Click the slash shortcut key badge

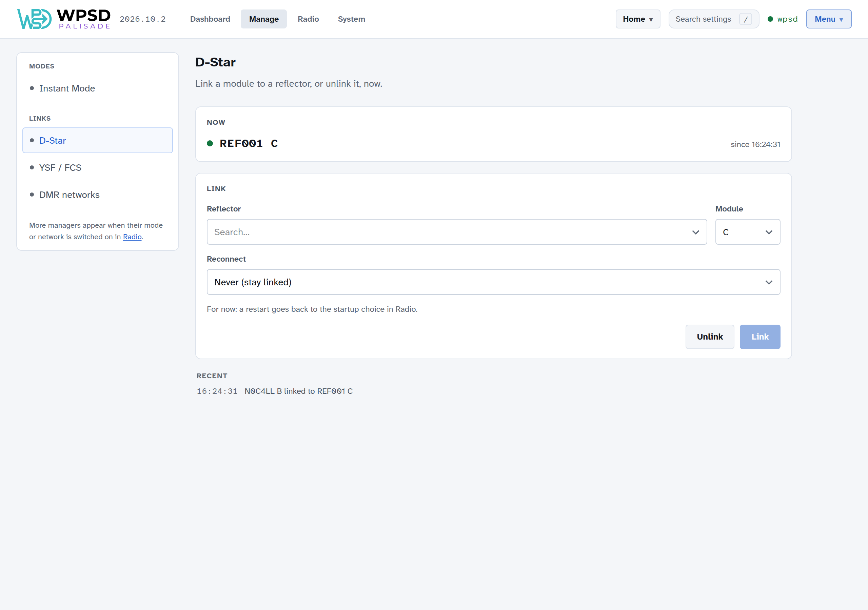(x=745, y=19)
